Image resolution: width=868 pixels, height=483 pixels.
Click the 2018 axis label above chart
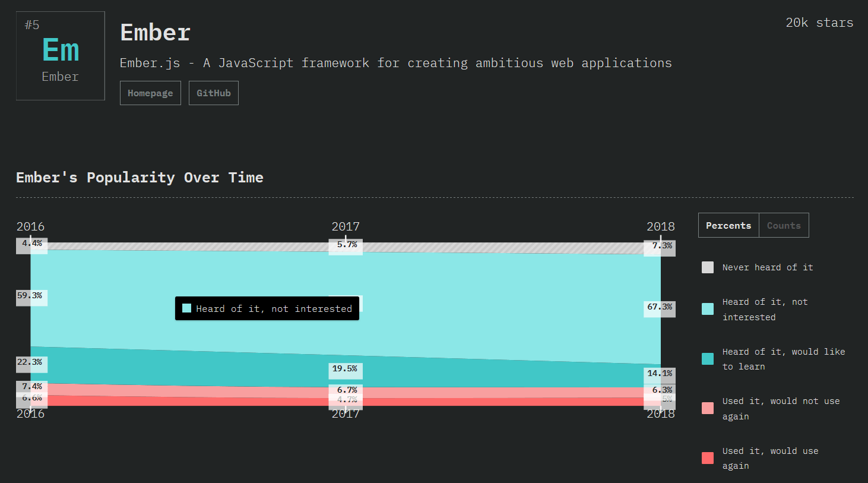click(x=660, y=226)
